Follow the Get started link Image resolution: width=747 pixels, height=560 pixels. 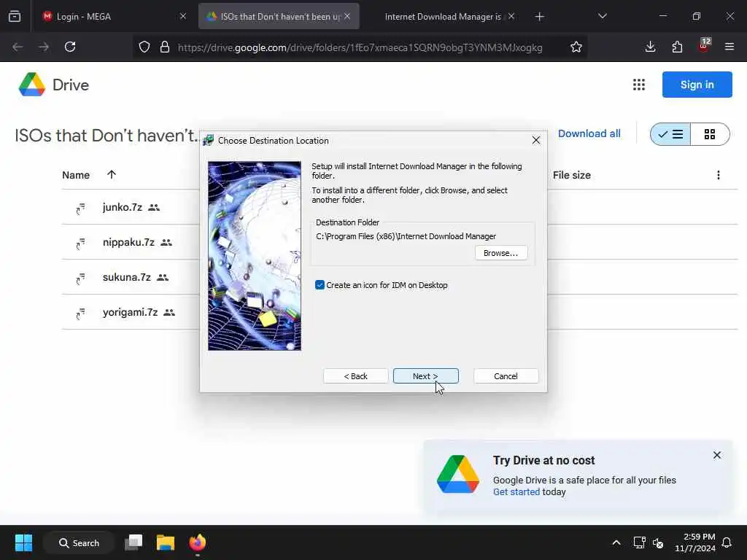(516, 492)
